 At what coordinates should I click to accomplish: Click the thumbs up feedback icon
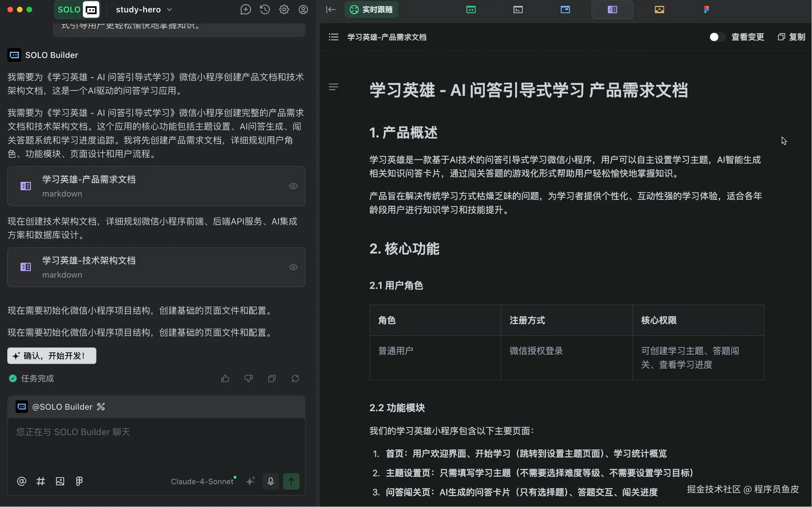225,379
